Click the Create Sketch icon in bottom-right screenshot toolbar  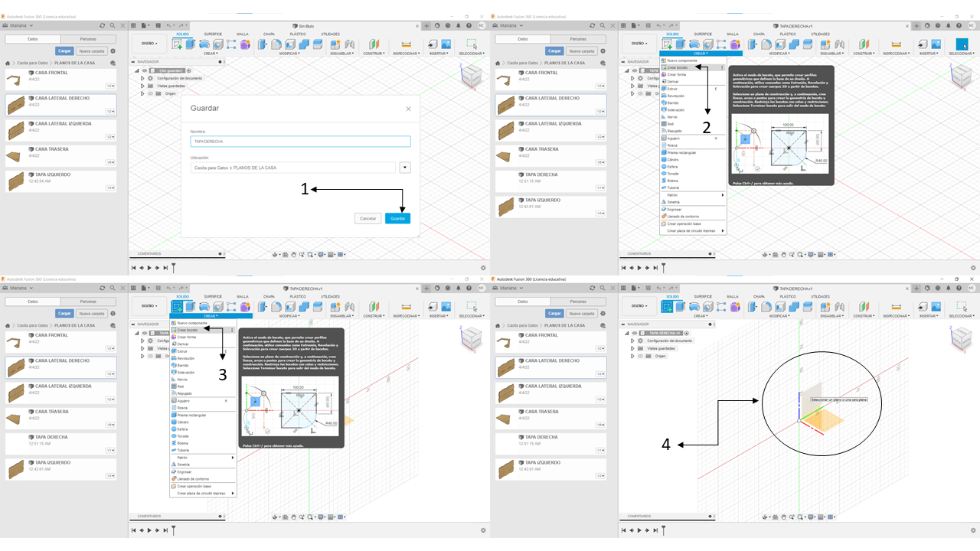tap(668, 307)
